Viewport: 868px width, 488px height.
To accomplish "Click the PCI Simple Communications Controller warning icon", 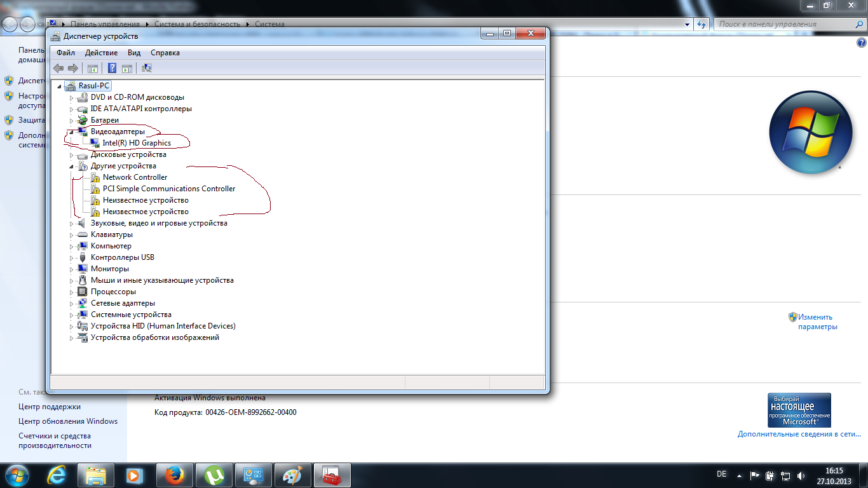I will tap(95, 189).
